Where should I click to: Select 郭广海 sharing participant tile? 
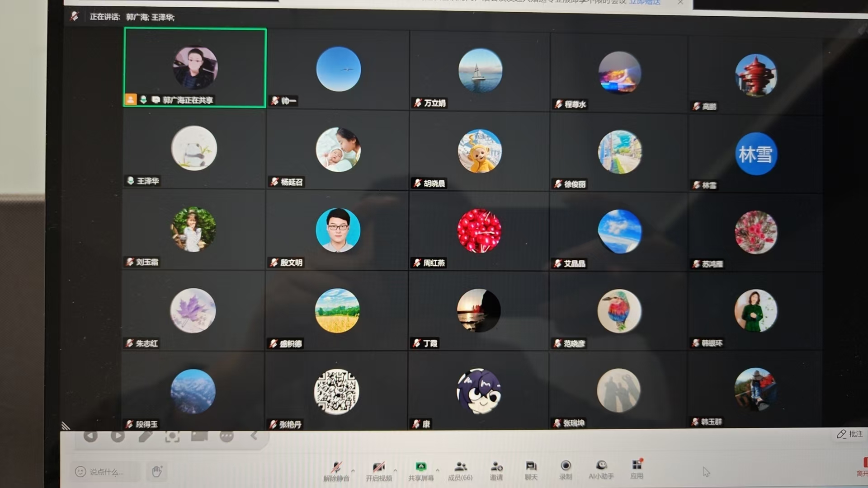(195, 68)
